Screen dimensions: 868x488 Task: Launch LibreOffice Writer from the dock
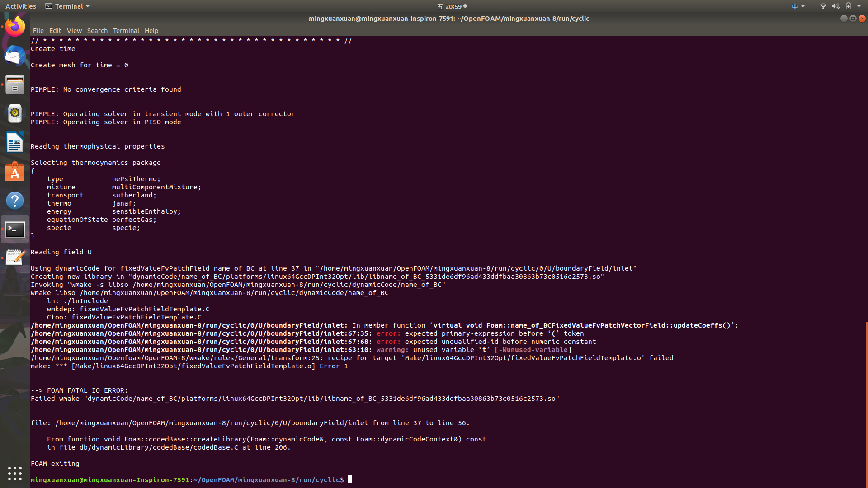(x=15, y=142)
